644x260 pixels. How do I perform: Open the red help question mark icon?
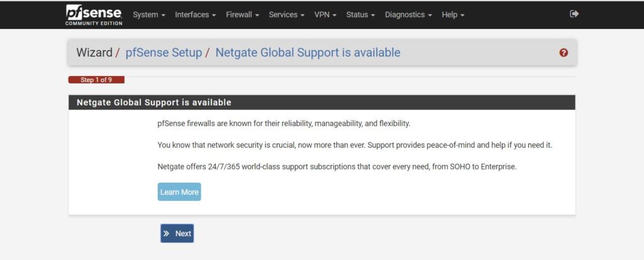tap(563, 53)
